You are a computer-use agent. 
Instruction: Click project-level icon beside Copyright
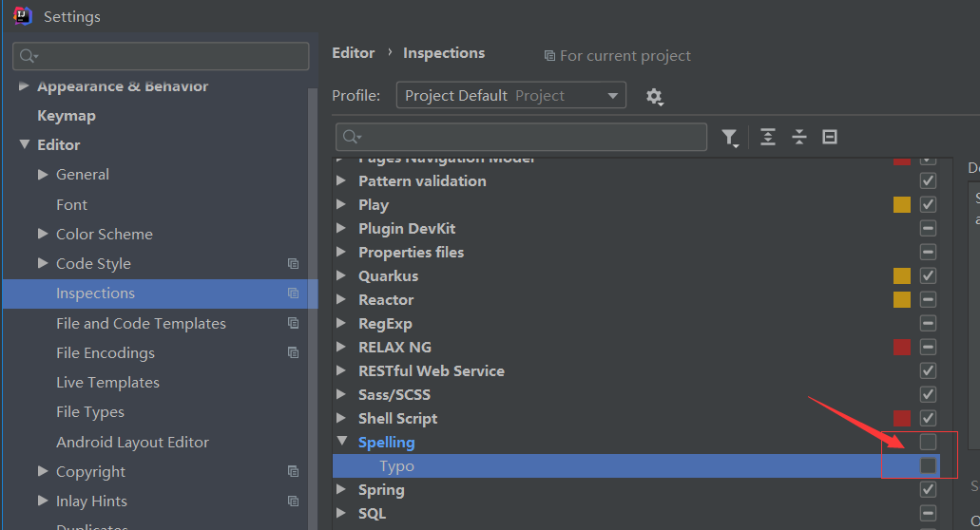tap(293, 471)
